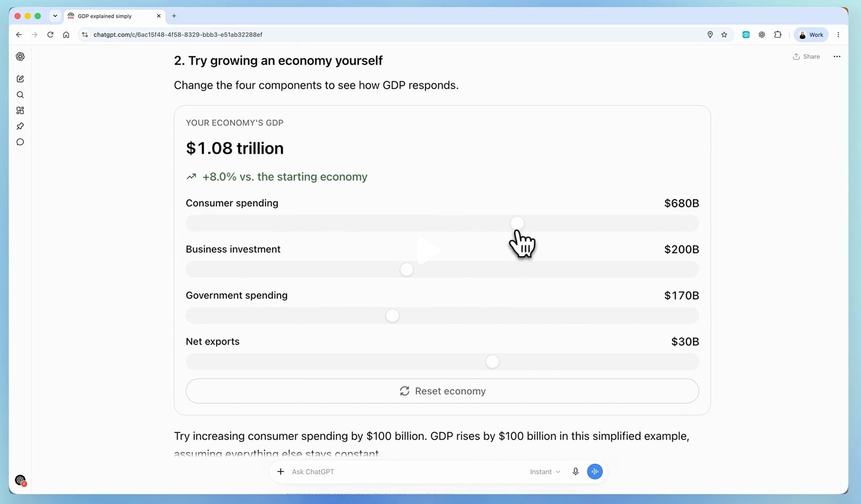This screenshot has height=504, width=861.
Task: Click the pin icon in sidebar
Action: point(20,126)
